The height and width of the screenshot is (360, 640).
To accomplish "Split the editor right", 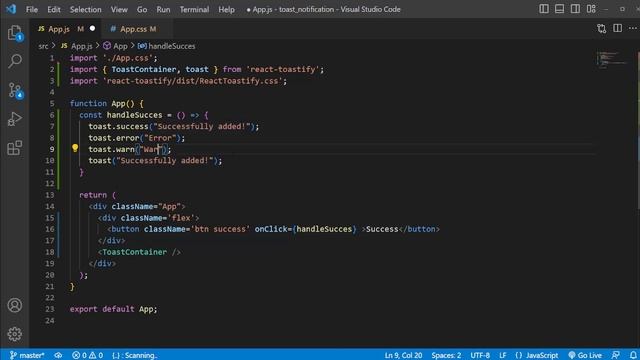I will pos(617,29).
